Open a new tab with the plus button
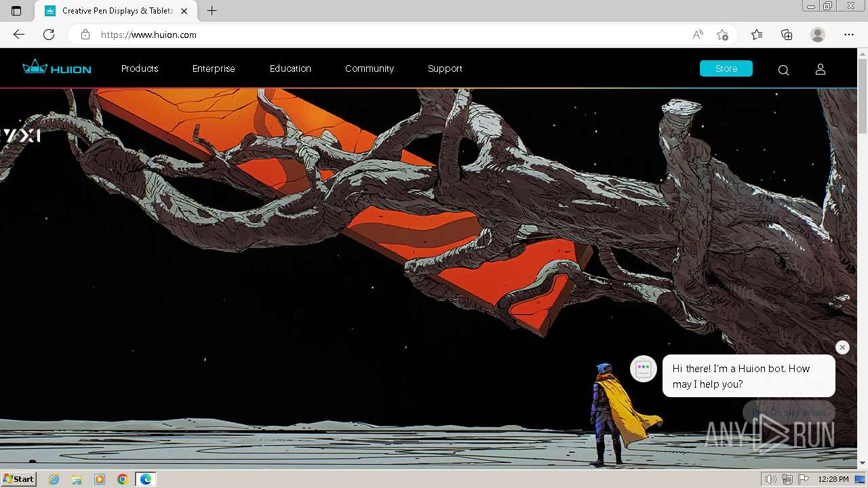The width and height of the screenshot is (868, 488). point(212,11)
